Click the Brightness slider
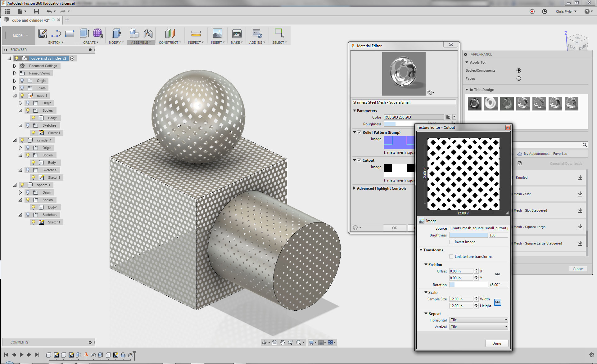The image size is (597, 364). coord(468,235)
